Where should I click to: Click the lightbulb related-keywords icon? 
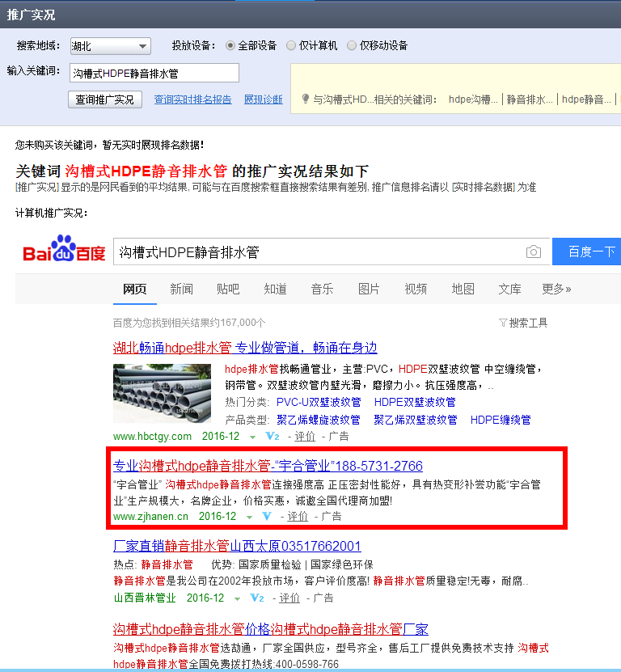coord(305,99)
